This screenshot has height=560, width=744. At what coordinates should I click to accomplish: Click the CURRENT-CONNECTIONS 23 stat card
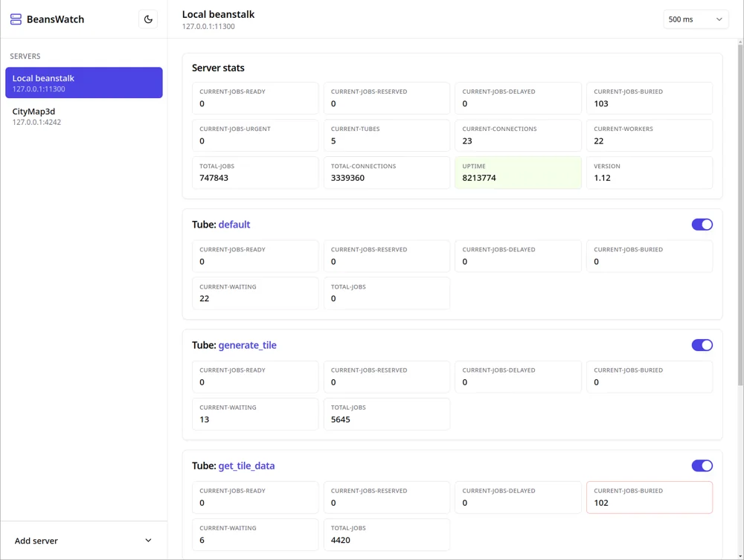[518, 135]
